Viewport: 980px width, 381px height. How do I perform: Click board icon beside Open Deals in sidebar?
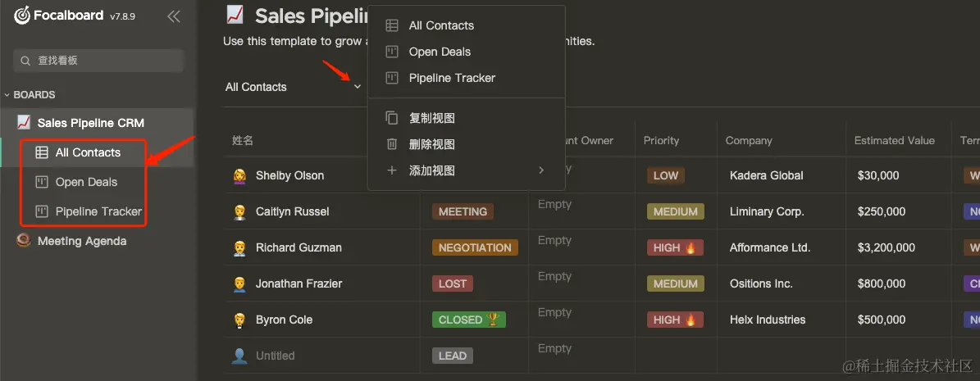pos(41,183)
